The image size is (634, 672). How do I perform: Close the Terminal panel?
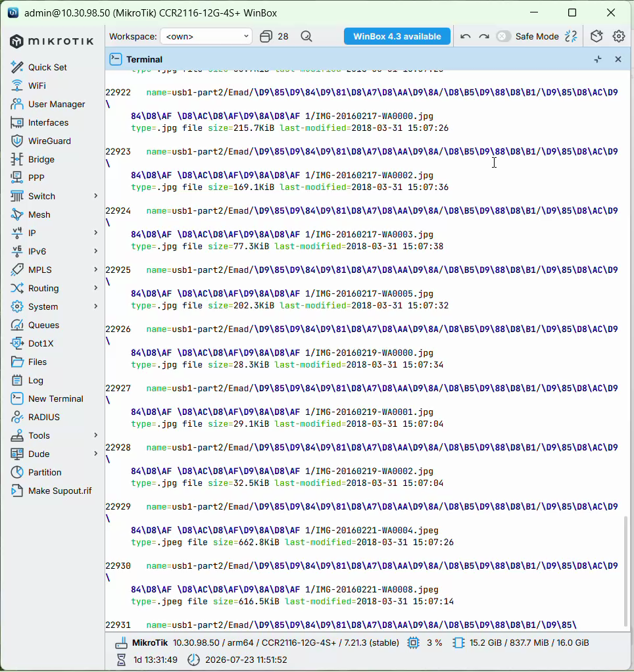(x=618, y=59)
